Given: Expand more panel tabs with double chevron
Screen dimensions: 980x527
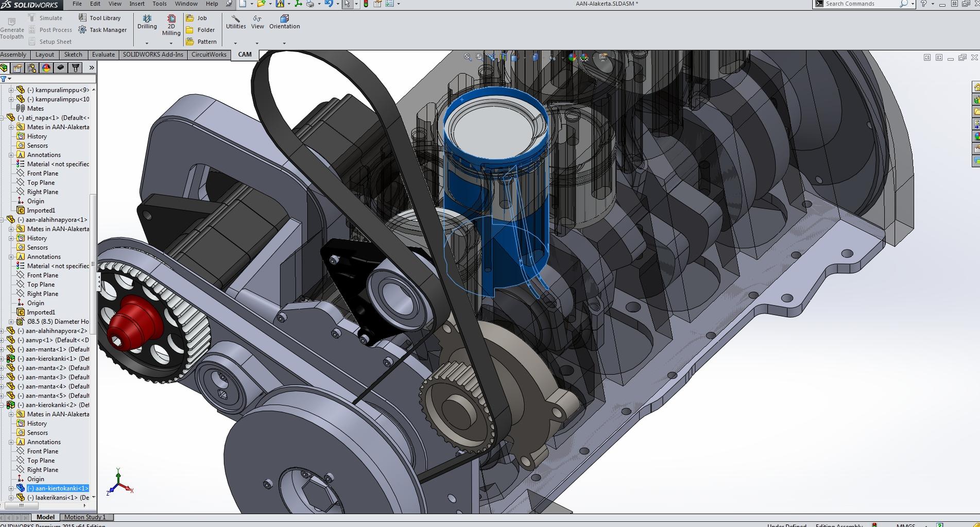Looking at the screenshot, I should (x=92, y=67).
